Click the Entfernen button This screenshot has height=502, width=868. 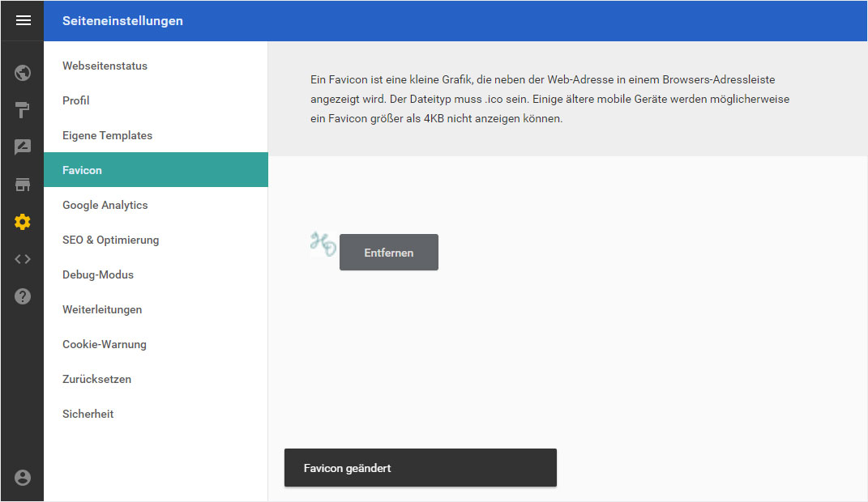388,252
